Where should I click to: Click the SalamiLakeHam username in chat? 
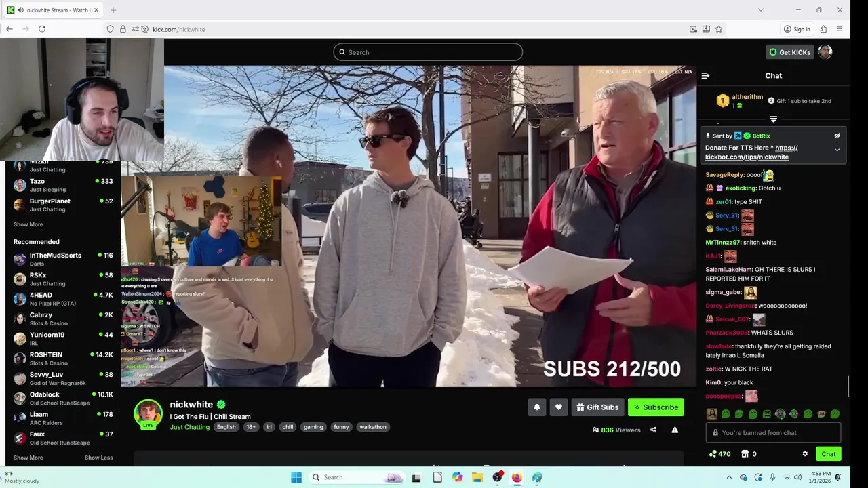click(x=729, y=270)
